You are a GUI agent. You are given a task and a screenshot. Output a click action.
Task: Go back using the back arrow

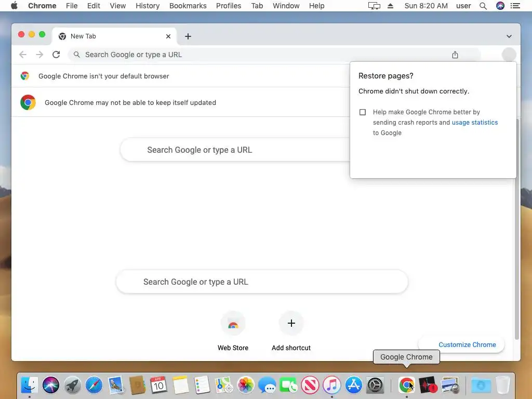pyautogui.click(x=23, y=55)
